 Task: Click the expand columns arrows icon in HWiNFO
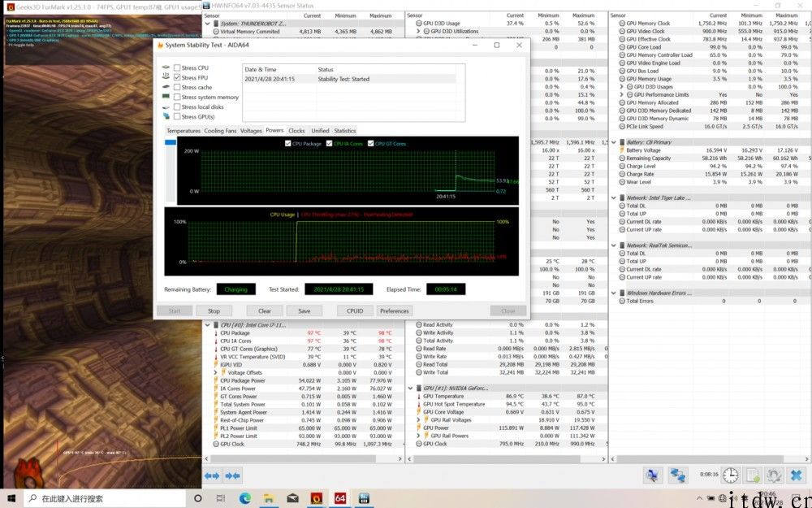pyautogui.click(x=212, y=475)
